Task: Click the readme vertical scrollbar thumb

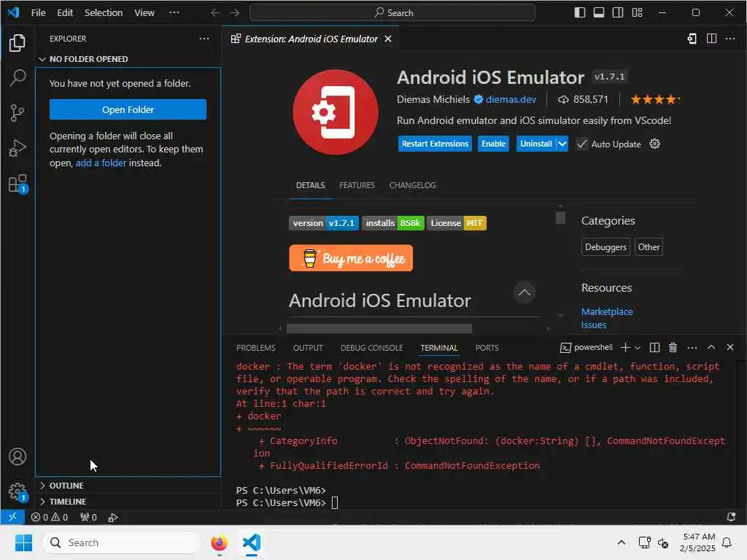Action: pyautogui.click(x=560, y=217)
